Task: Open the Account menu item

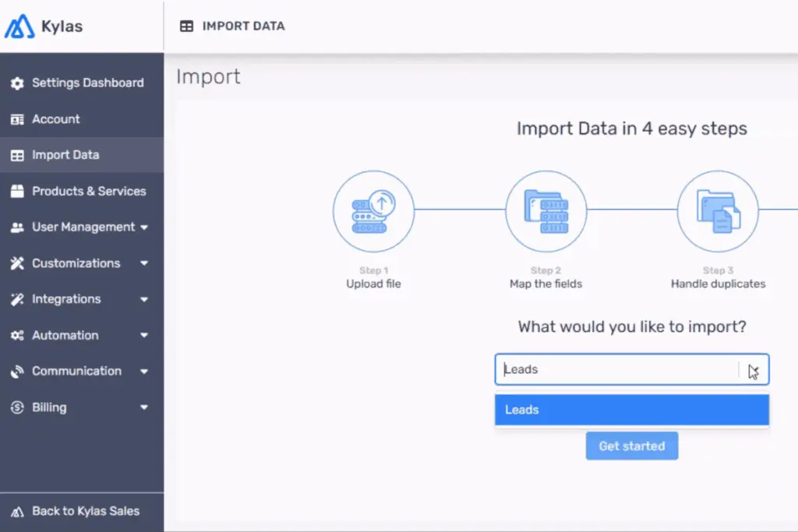Action: point(82,119)
